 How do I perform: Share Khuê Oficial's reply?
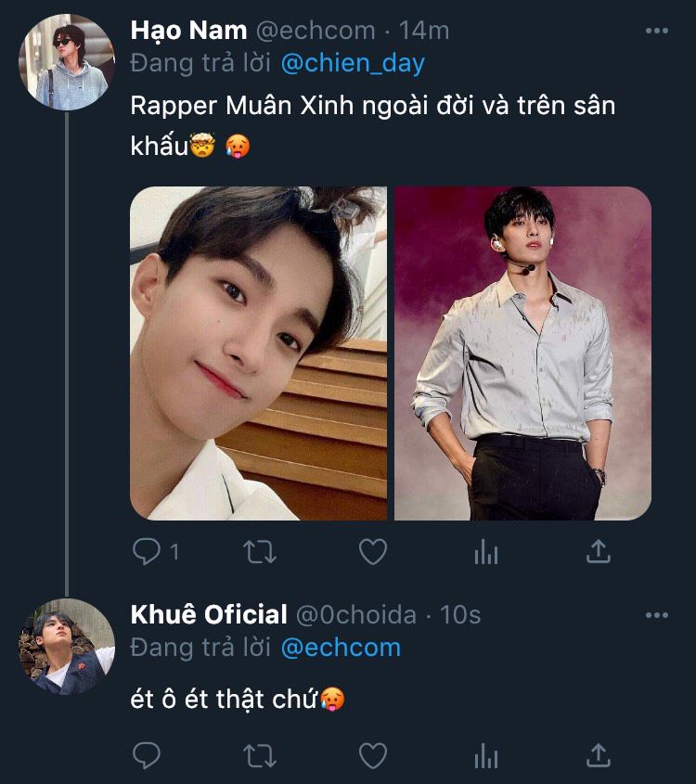pyautogui.click(x=599, y=755)
